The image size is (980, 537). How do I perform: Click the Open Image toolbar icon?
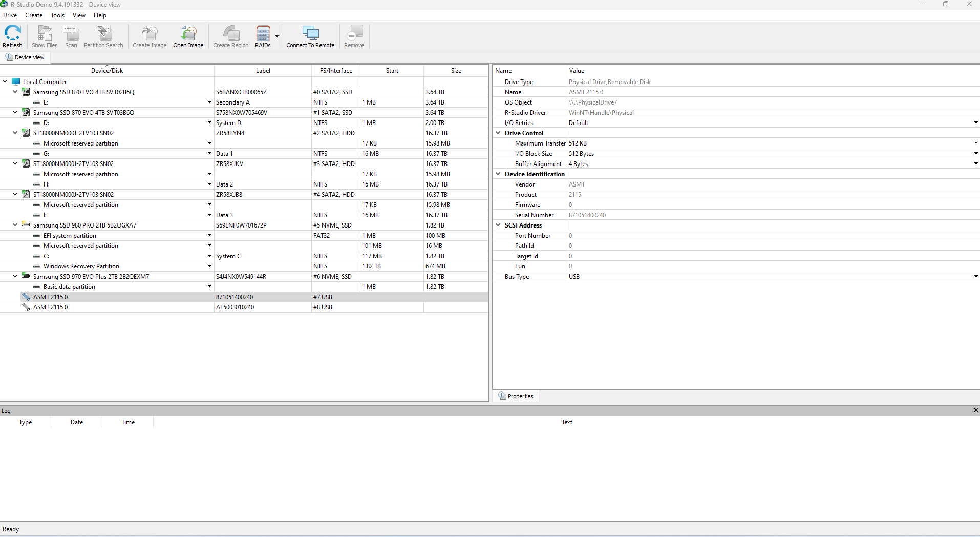click(x=188, y=33)
